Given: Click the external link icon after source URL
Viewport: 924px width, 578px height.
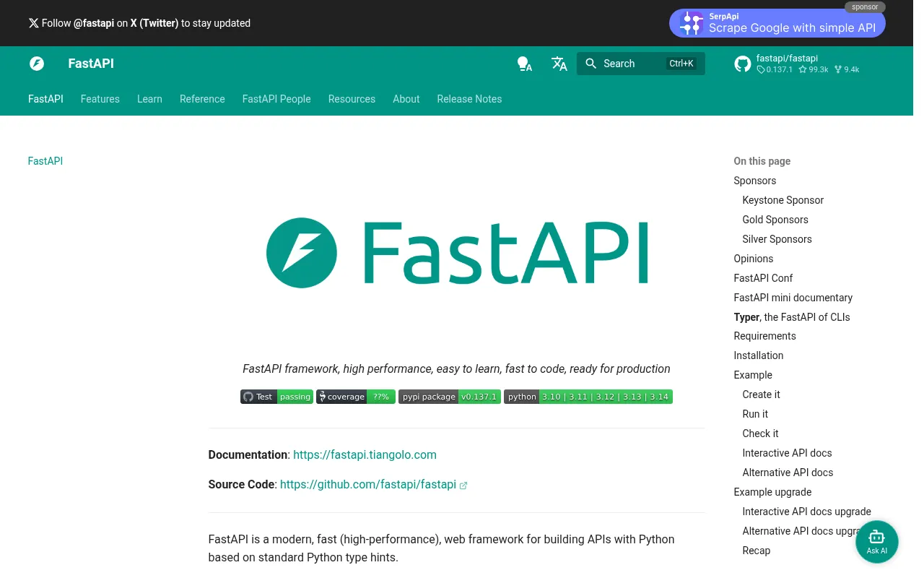Looking at the screenshot, I should click(463, 486).
